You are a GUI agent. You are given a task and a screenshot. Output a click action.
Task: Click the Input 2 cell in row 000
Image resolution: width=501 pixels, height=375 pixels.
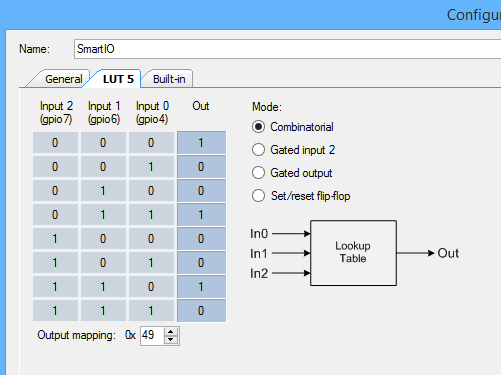click(55, 143)
